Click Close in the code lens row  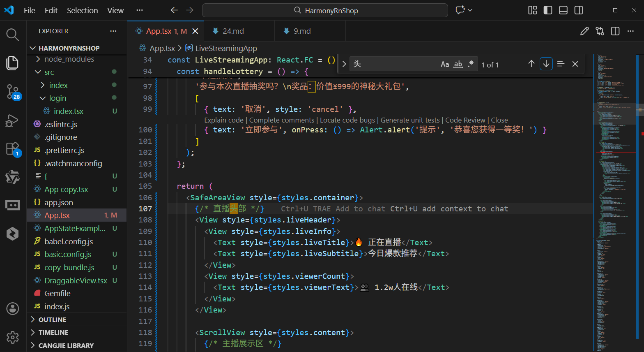[x=499, y=120]
